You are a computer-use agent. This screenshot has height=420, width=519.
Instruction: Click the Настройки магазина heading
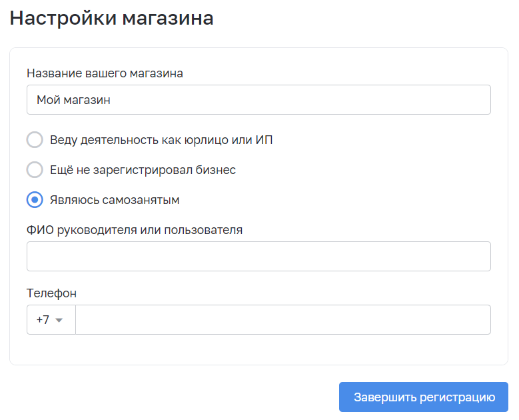[111, 18]
